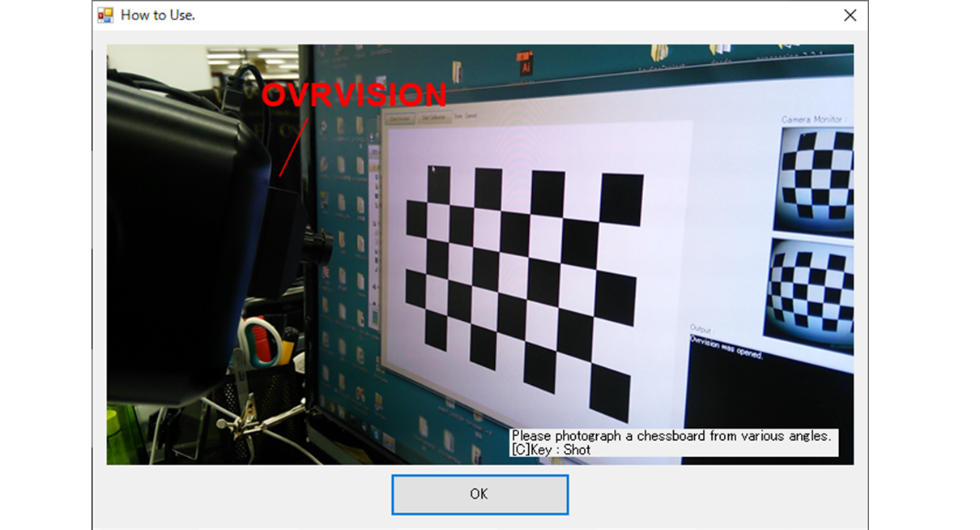Click the instructional photo of the chessboard
Image resolution: width=980 pixels, height=530 pixels.
click(x=479, y=254)
